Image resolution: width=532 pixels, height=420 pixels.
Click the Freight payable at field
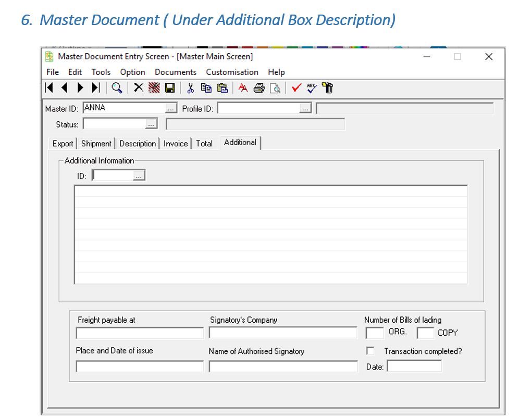coord(140,333)
